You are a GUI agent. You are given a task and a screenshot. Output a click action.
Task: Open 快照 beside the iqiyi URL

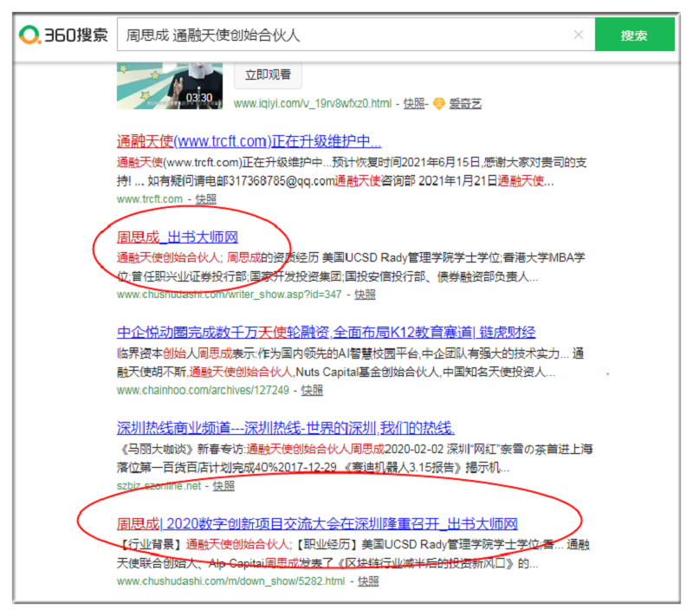(x=414, y=103)
